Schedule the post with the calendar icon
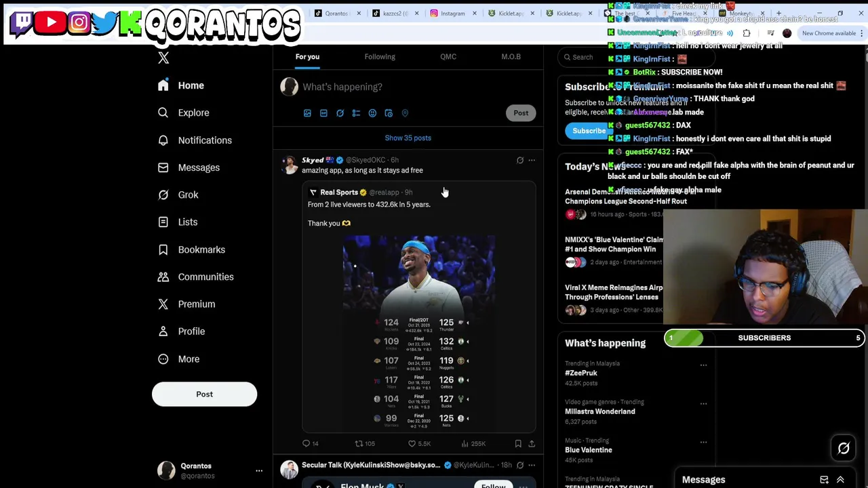868x488 pixels. point(389,113)
